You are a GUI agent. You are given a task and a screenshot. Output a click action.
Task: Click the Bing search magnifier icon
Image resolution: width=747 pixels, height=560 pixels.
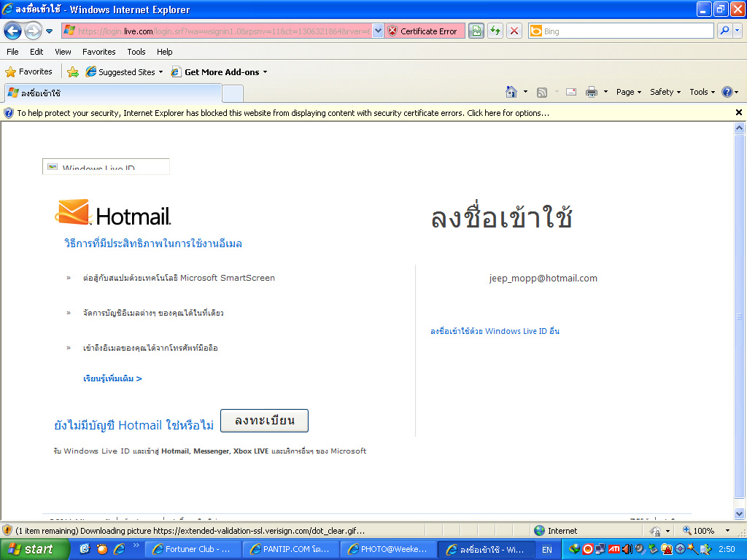pyautogui.click(x=724, y=31)
